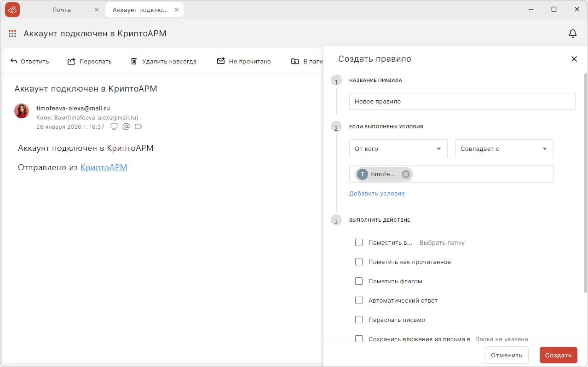Open the apps grid menu icon
The width and height of the screenshot is (588, 367).
[12, 34]
